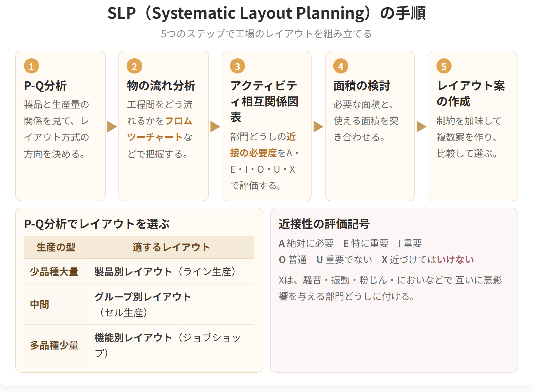Select the '中間' table cell
The image size is (533, 392).
(x=56, y=304)
